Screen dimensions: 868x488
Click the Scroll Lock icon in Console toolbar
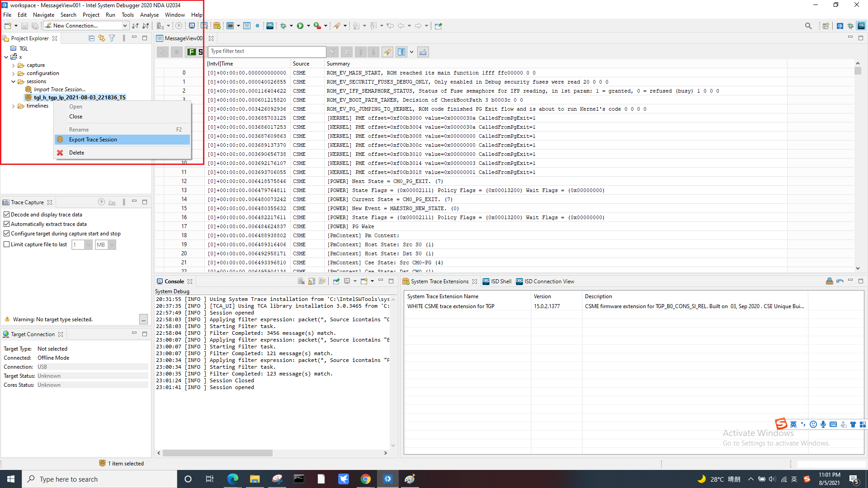point(311,281)
